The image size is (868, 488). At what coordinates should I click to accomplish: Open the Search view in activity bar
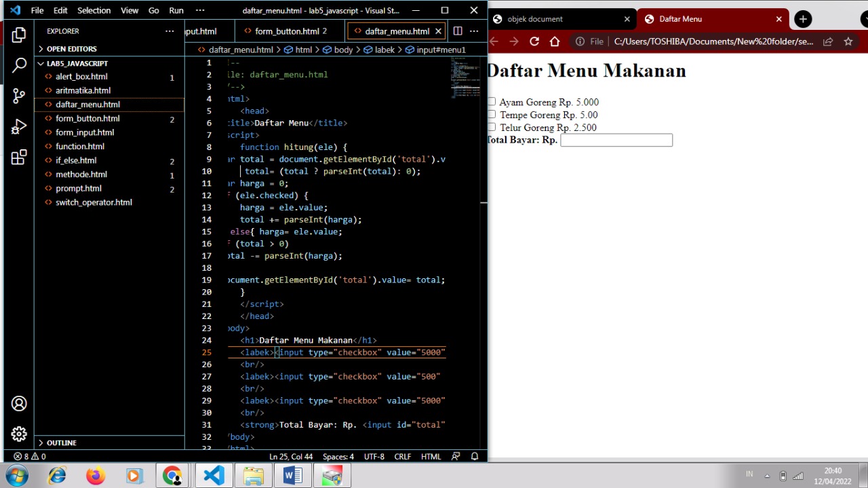tap(18, 65)
